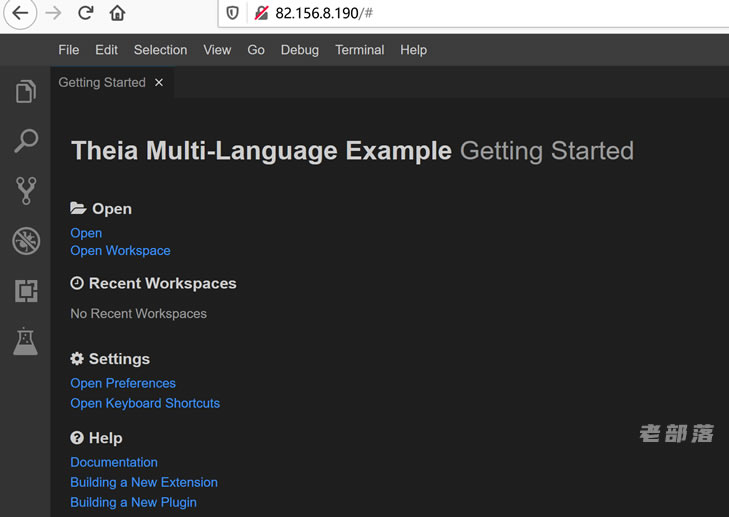Open the Extensions panel icon

[26, 291]
